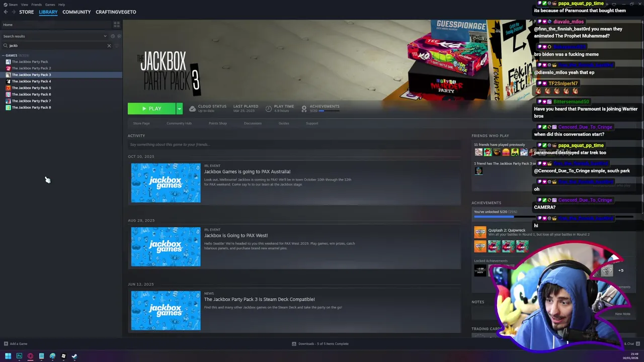Open Opera GX from the taskbar
This screenshot has height=362, width=644.
[x=30, y=356]
